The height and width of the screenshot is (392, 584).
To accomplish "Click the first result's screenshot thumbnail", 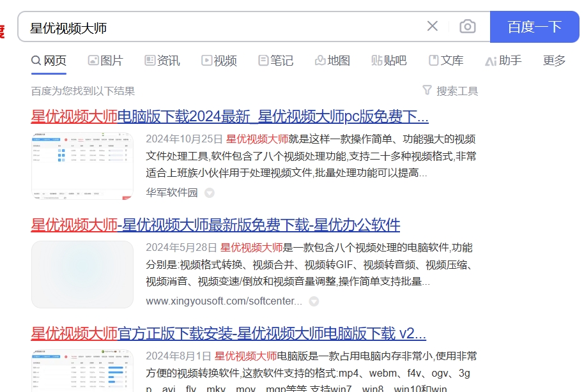I will click(x=82, y=166).
